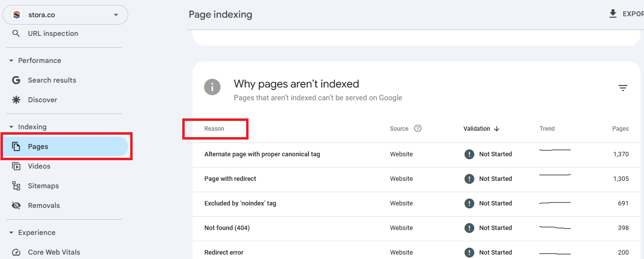The width and height of the screenshot is (644, 259).
Task: Click the Discover asterisk icon
Action: pos(16,100)
